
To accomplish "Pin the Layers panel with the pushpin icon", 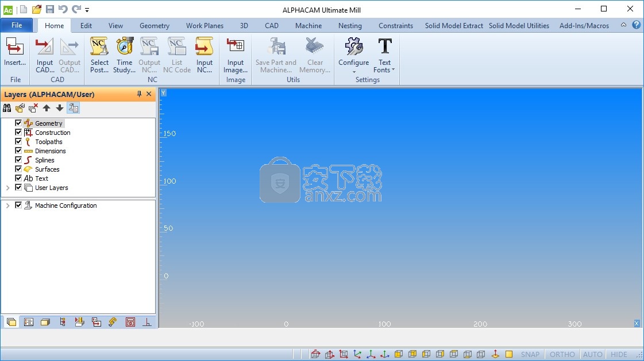I will [x=139, y=94].
